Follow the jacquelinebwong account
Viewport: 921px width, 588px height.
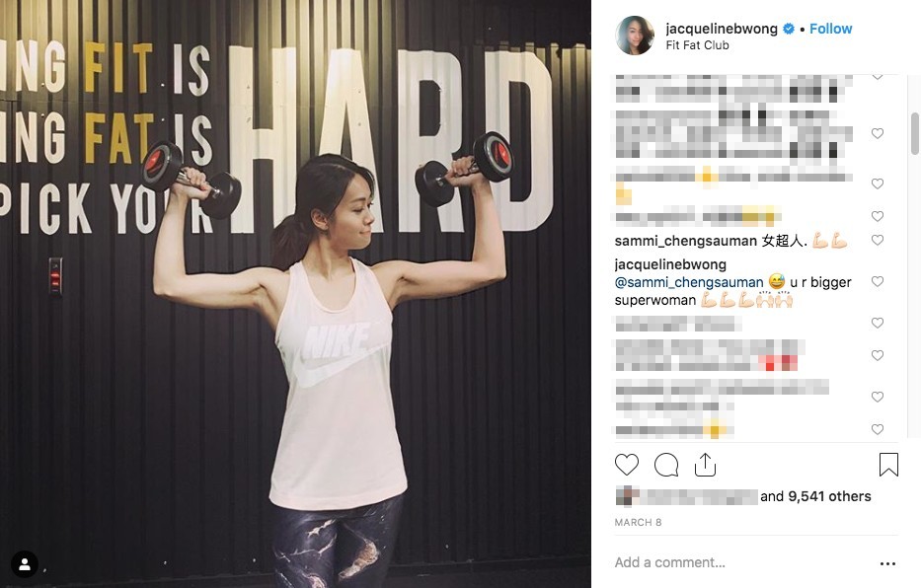[830, 29]
